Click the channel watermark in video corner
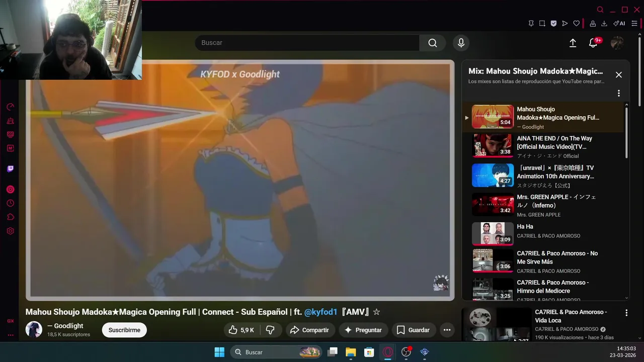This screenshot has height=362, width=644. (x=441, y=283)
